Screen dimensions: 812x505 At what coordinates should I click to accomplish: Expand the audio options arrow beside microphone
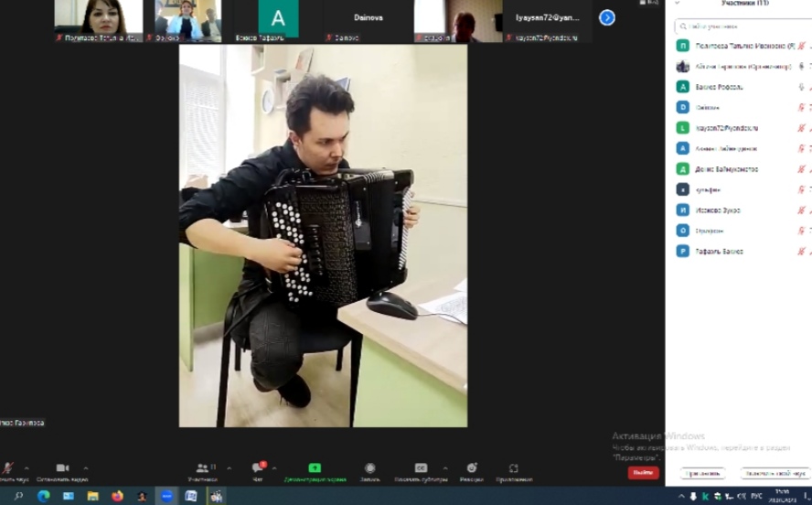pyautogui.click(x=27, y=468)
